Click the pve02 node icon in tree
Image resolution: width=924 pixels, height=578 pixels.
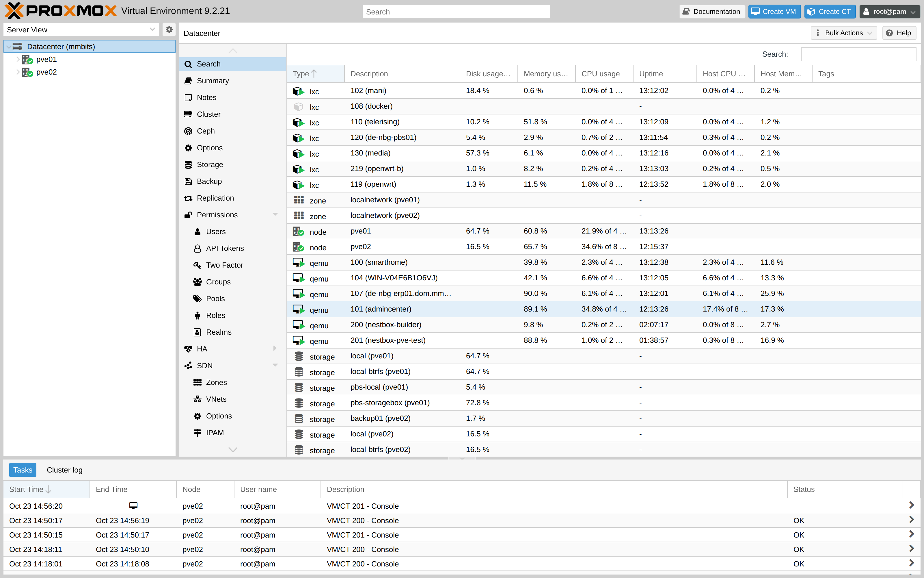(x=27, y=72)
